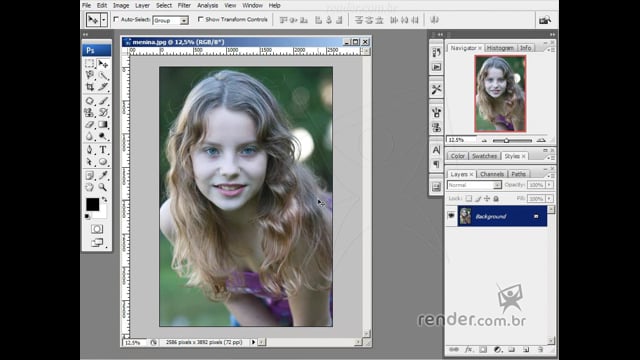Select the Magic Wand tool
Viewport: 640px width, 360px height.
pyautogui.click(x=103, y=76)
